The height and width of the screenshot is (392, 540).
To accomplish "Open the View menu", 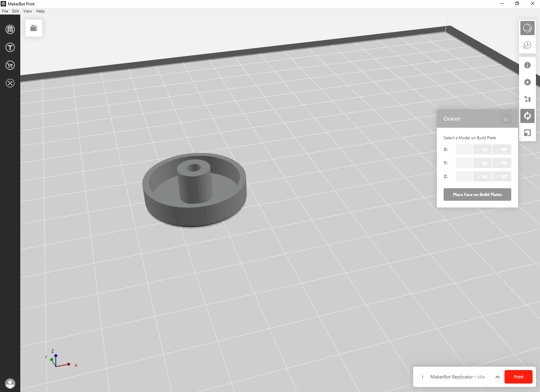I will (x=28, y=11).
